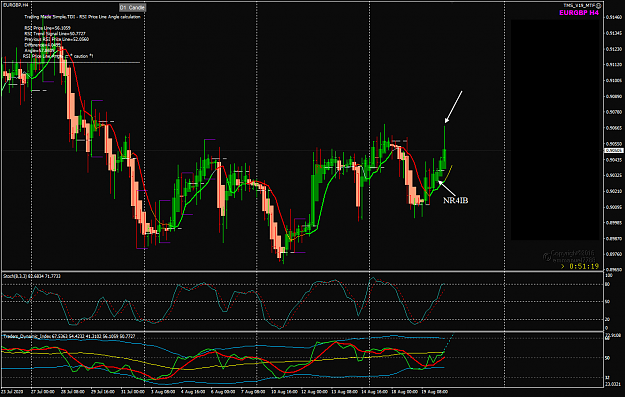Select the magenta EURGBP H4 label

point(579,13)
